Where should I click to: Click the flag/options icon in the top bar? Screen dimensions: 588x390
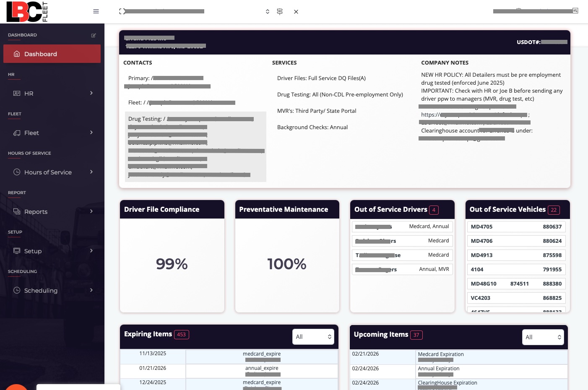(280, 11)
